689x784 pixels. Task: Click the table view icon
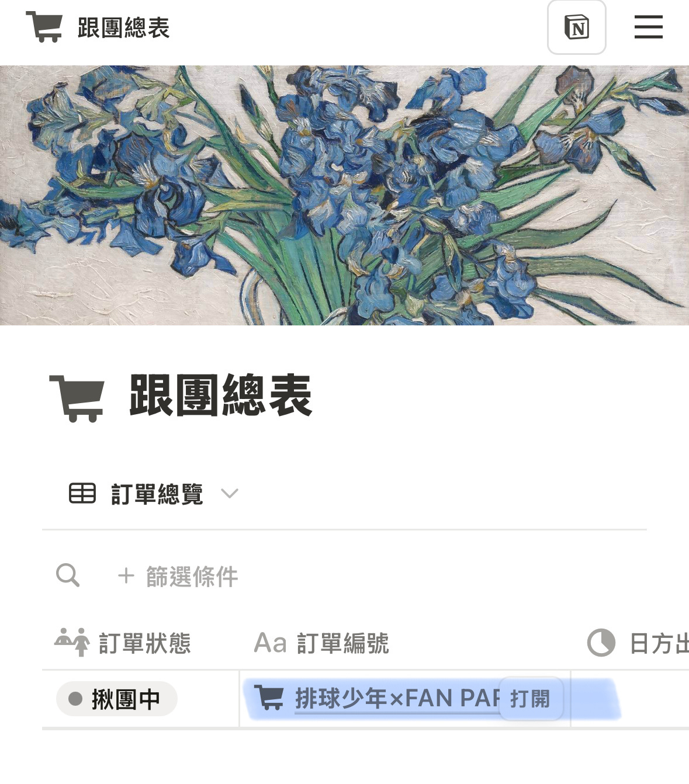point(82,494)
